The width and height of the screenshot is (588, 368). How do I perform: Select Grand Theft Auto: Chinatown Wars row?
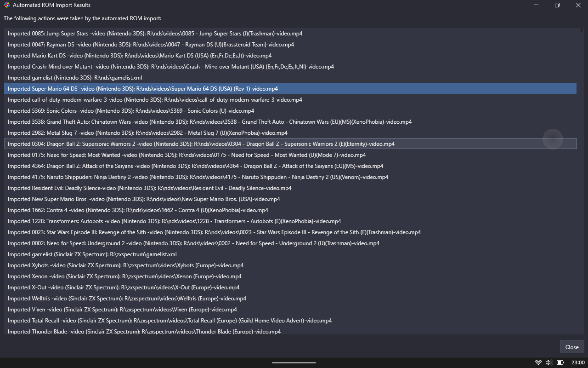(x=290, y=122)
